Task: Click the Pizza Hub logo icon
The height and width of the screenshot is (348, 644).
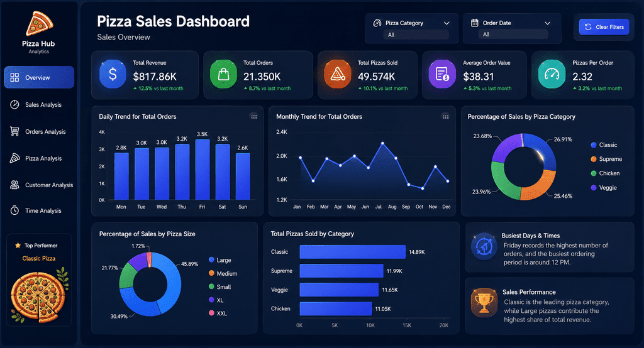Action: (x=39, y=23)
